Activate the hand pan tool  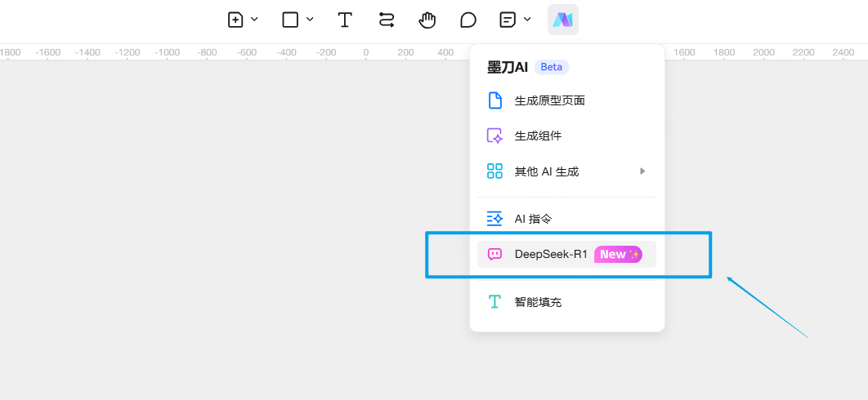coord(427,20)
